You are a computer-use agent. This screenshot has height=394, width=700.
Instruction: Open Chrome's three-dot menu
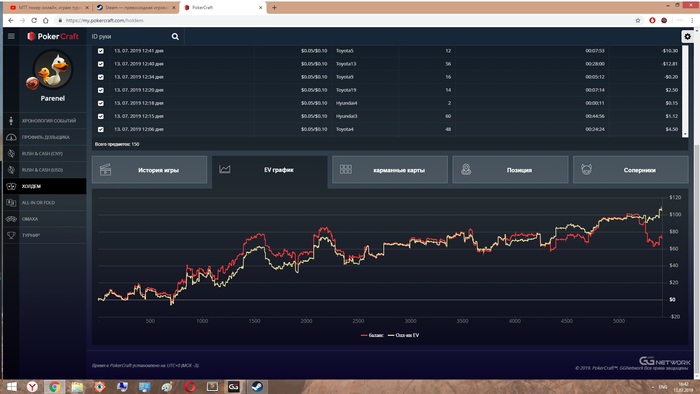click(x=693, y=21)
